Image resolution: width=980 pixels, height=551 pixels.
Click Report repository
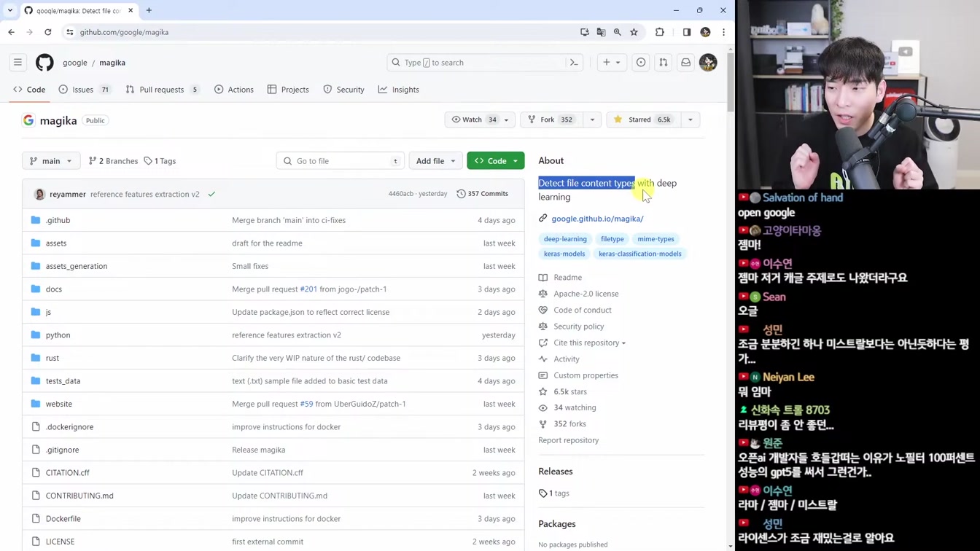click(568, 440)
